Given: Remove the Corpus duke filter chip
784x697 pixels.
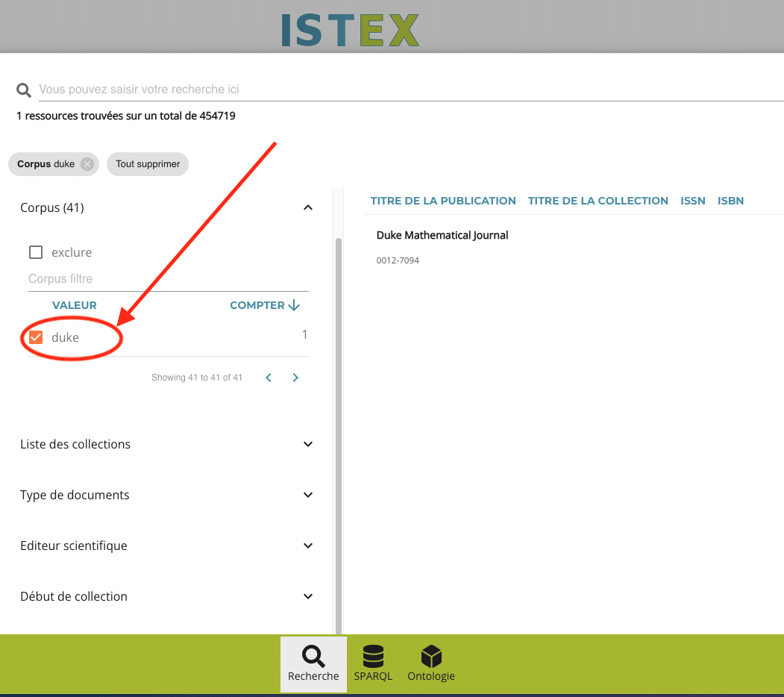Looking at the screenshot, I should (x=87, y=164).
